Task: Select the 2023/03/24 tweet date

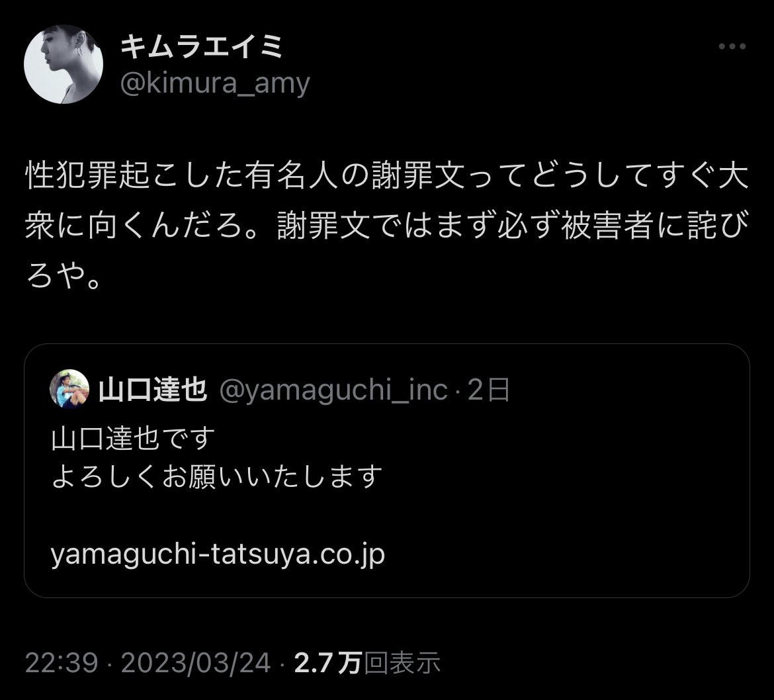Action: click(196, 662)
